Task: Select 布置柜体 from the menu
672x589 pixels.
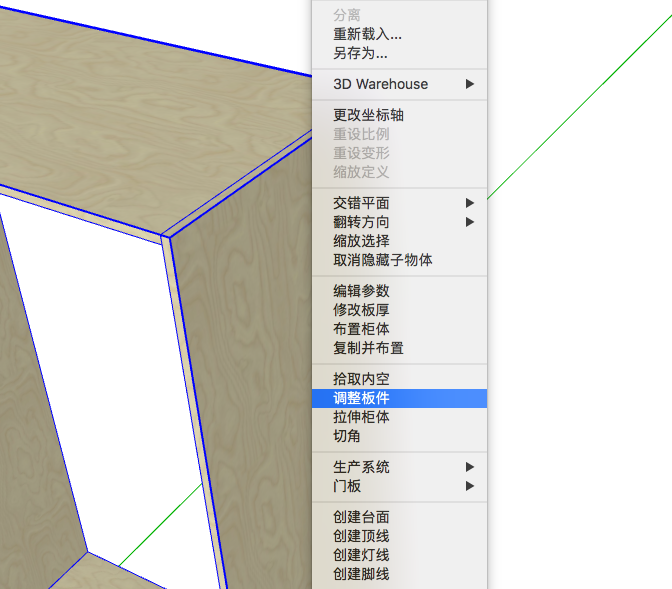Action: pos(361,329)
